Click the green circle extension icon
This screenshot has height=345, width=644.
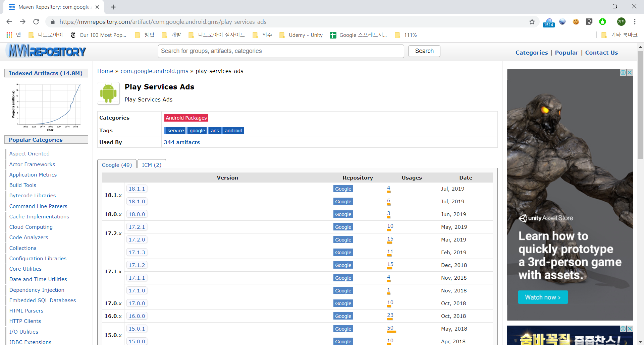point(603,22)
